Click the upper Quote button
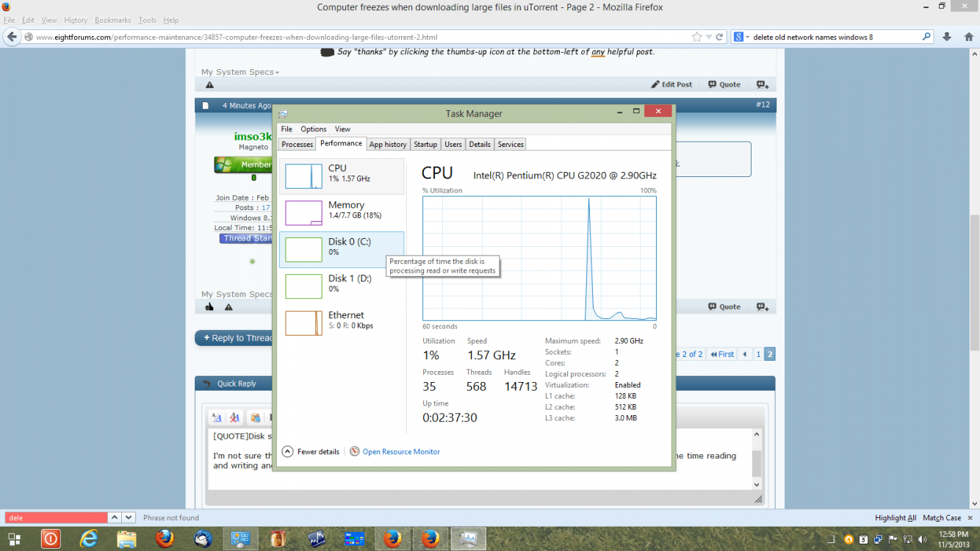 [x=724, y=84]
